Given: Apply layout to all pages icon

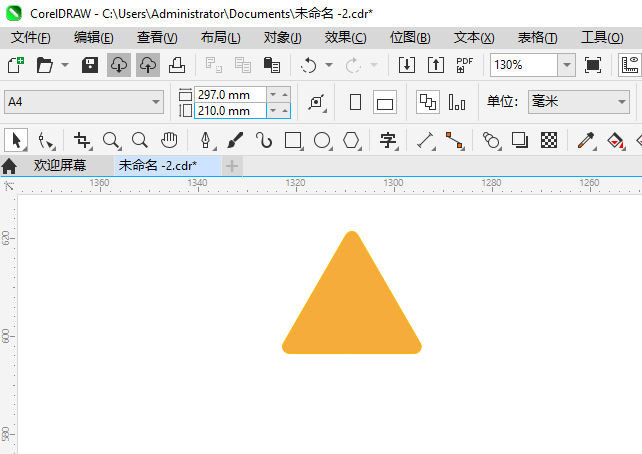Looking at the screenshot, I should pyautogui.click(x=428, y=102).
